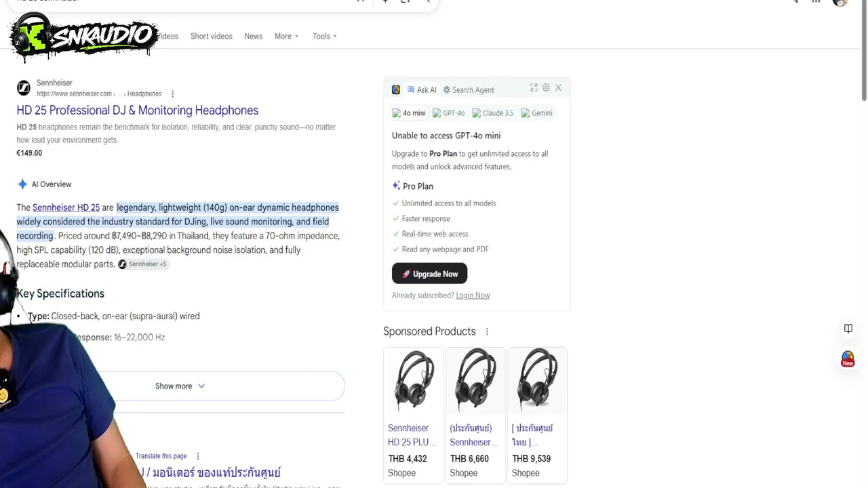
Task: Click the Pro Plan sparkle icon
Action: pyautogui.click(x=396, y=186)
